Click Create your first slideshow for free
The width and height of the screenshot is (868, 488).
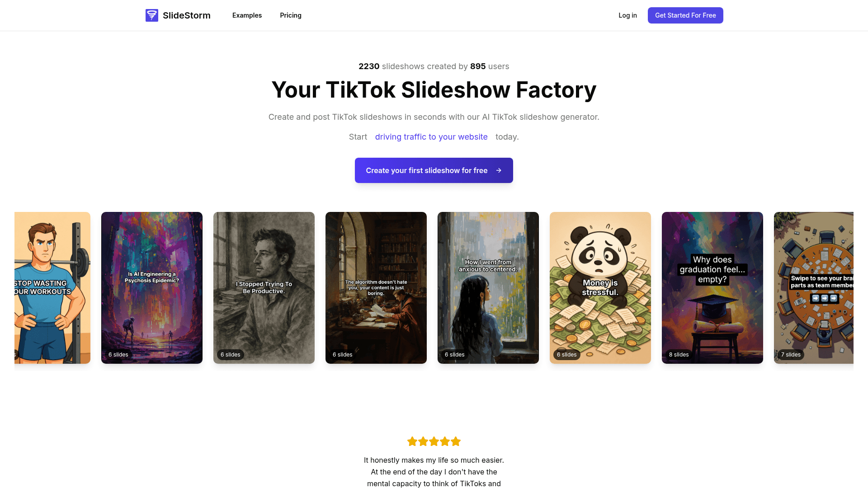434,170
